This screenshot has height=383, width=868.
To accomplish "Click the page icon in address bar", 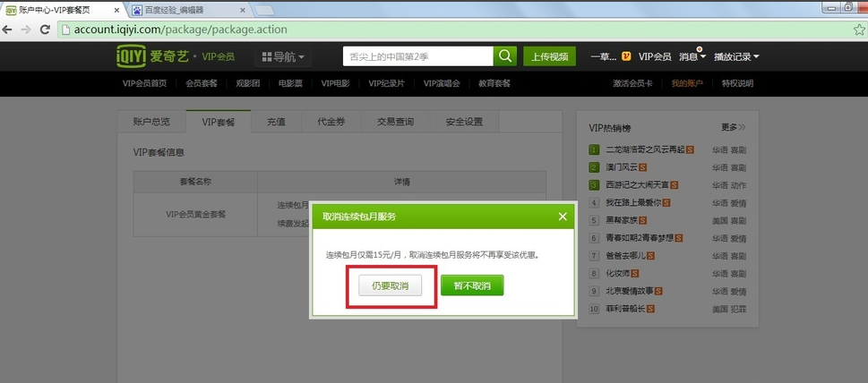I will 65,30.
